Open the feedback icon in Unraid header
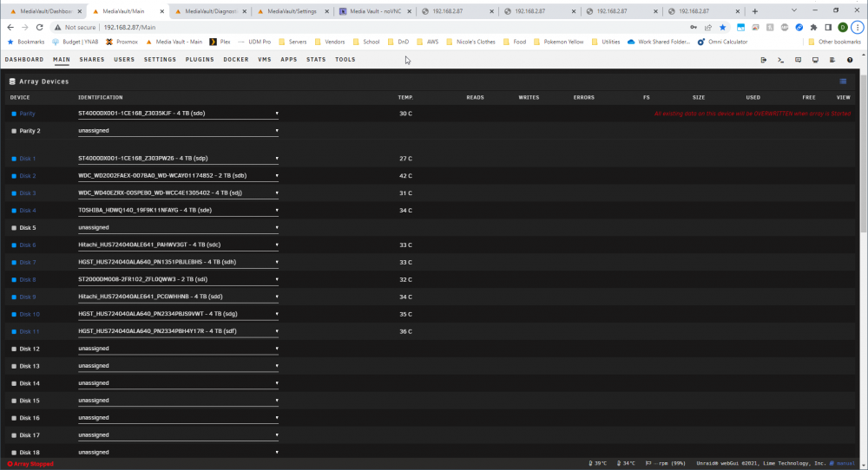The height and width of the screenshot is (470, 868). (x=798, y=60)
